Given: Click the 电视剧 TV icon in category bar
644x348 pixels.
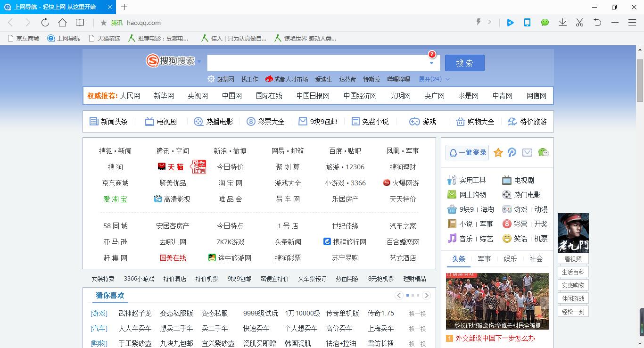Looking at the screenshot, I should (x=149, y=122).
